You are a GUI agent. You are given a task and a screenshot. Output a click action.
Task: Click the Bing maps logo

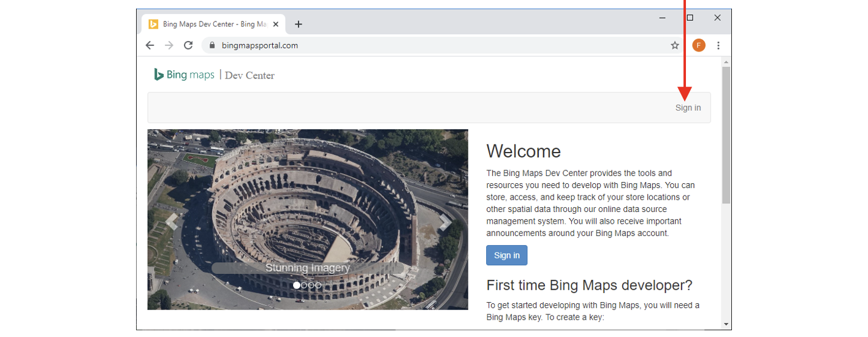185,75
